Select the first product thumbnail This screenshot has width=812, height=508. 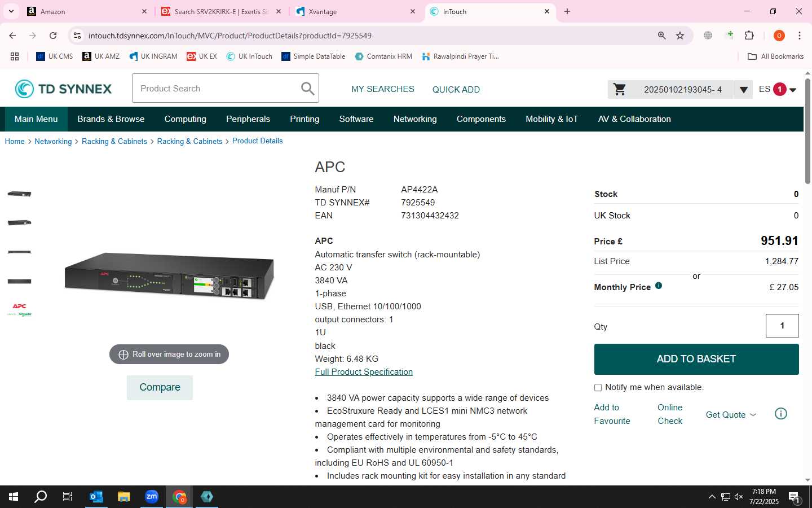coord(19,194)
